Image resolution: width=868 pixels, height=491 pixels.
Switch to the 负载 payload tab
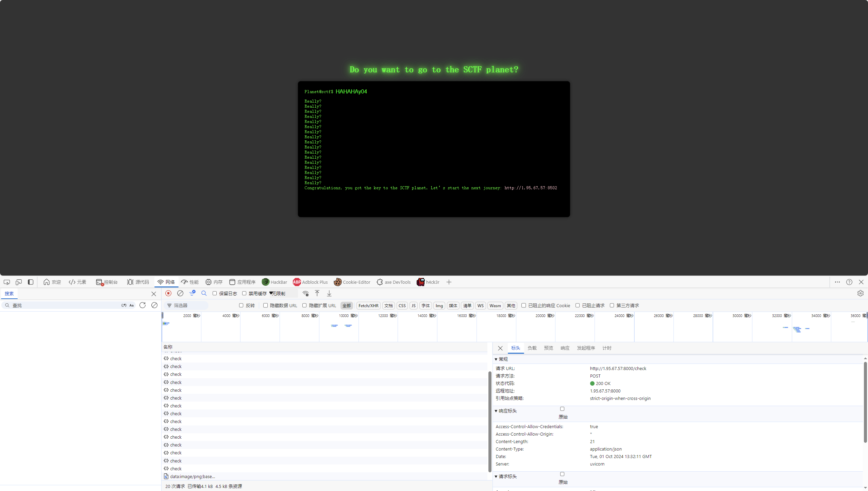(x=532, y=348)
